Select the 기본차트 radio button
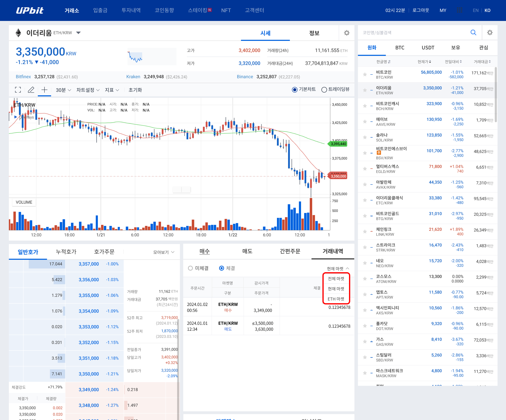Image resolution: width=506 pixels, height=420 pixels. [294, 90]
